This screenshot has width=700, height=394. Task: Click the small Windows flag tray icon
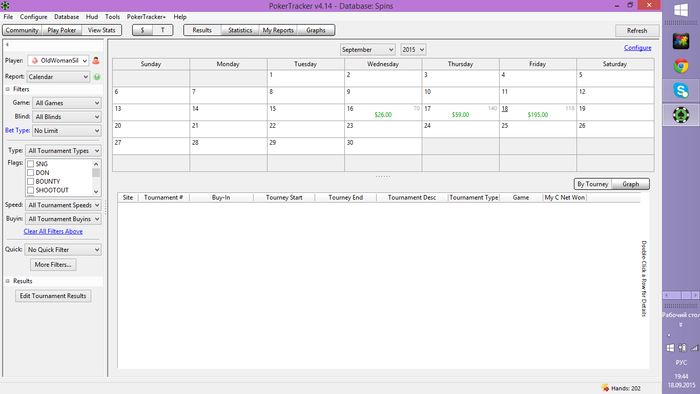670,348
